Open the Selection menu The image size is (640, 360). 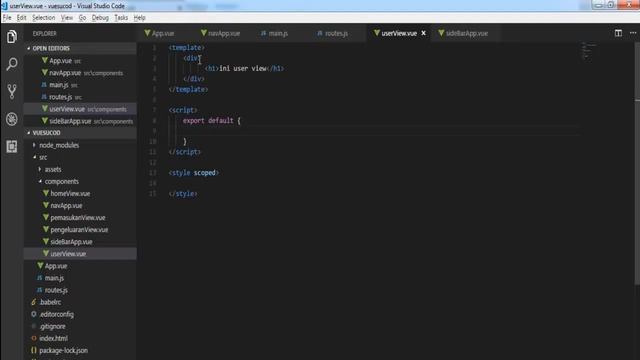(x=43, y=18)
